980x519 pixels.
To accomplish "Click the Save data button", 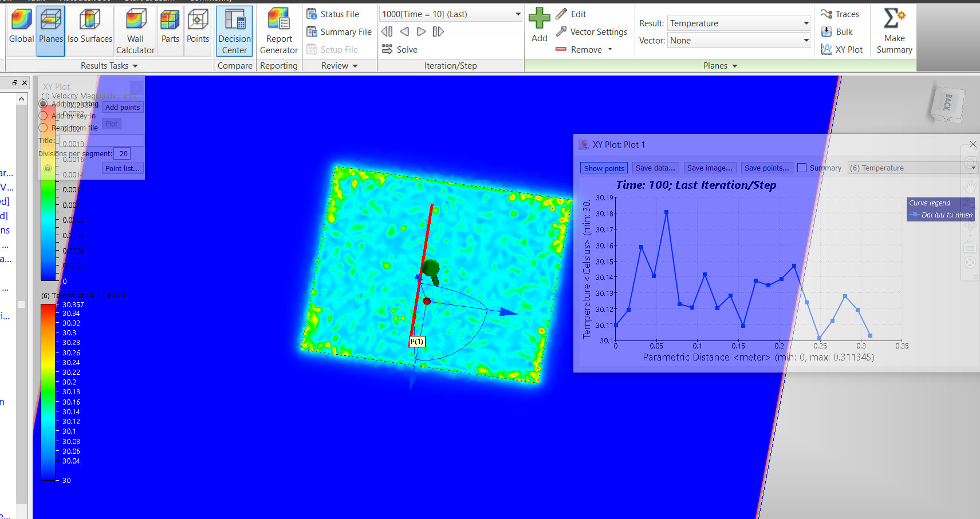I will coord(655,168).
